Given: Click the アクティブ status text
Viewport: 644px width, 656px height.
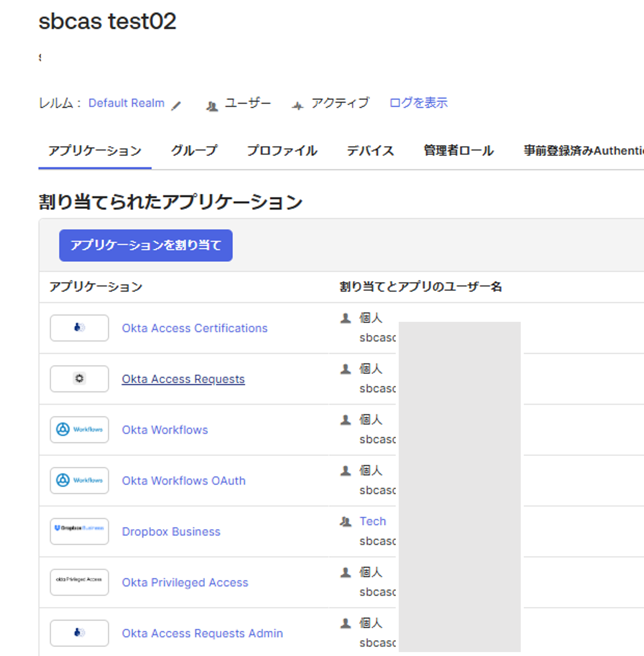Looking at the screenshot, I should coord(340,102).
